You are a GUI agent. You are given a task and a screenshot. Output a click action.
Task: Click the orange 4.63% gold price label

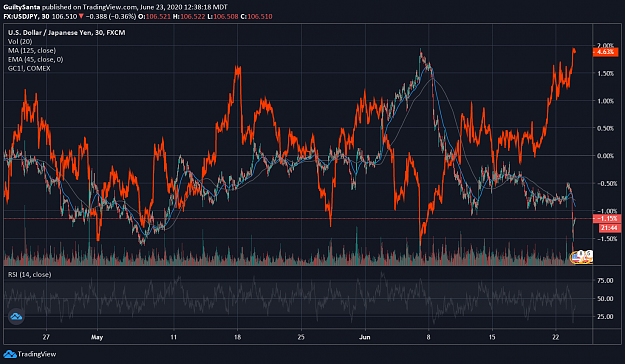pyautogui.click(x=605, y=52)
